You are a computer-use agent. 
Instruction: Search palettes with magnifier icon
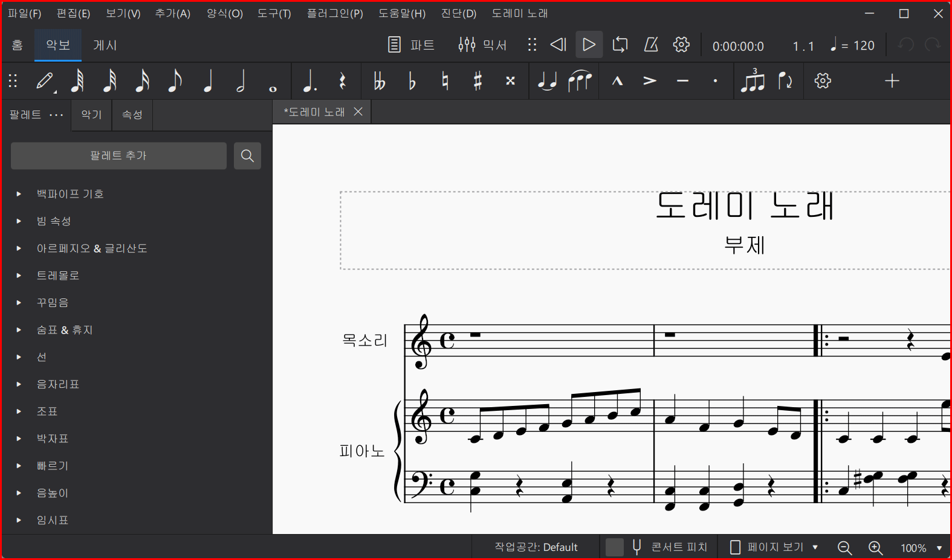pos(247,156)
